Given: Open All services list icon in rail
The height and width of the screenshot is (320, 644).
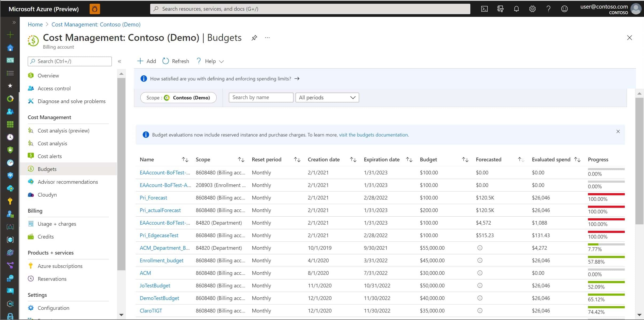Looking at the screenshot, I should pyautogui.click(x=10, y=73).
